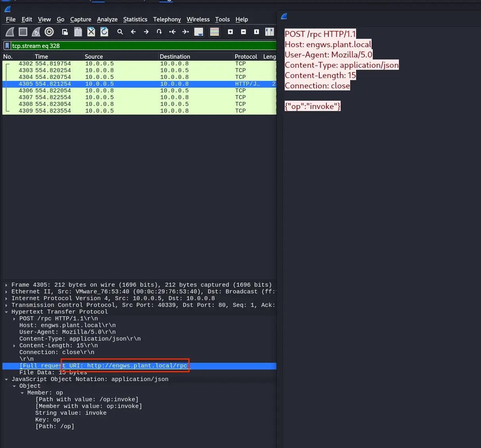Sort by the Time column header
481x448 pixels.
tap(58, 56)
